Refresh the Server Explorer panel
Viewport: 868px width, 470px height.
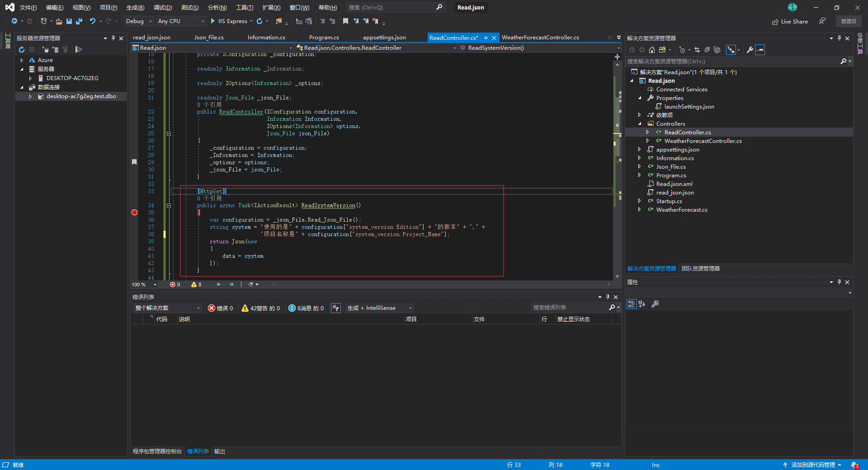click(22, 49)
